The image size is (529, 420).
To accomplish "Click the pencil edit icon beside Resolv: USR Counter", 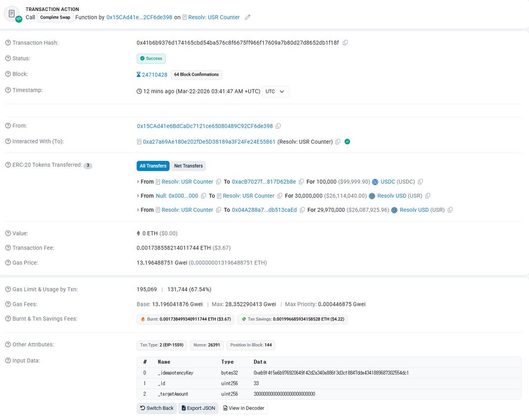I will (x=247, y=17).
